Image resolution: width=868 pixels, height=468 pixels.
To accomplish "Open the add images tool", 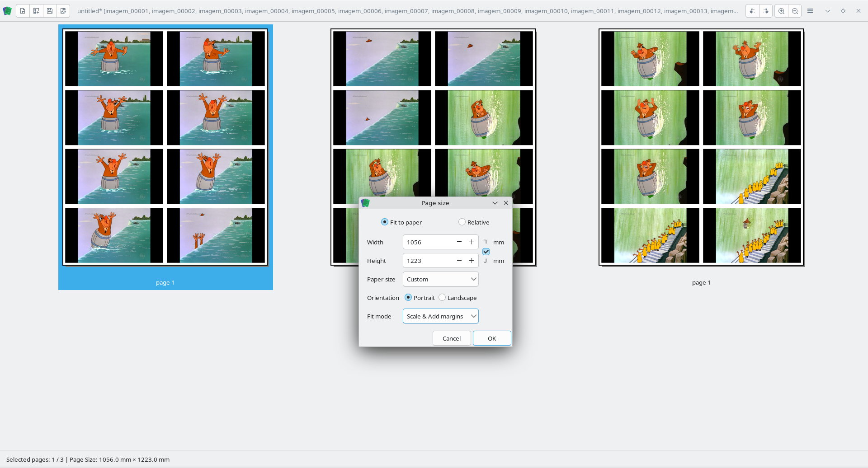I will tap(36, 11).
